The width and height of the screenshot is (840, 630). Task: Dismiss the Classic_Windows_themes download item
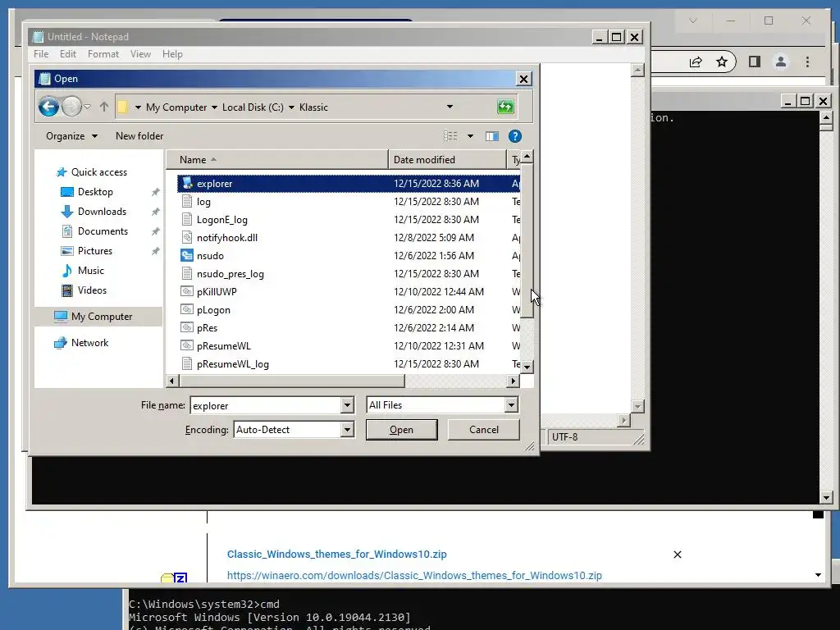click(677, 555)
